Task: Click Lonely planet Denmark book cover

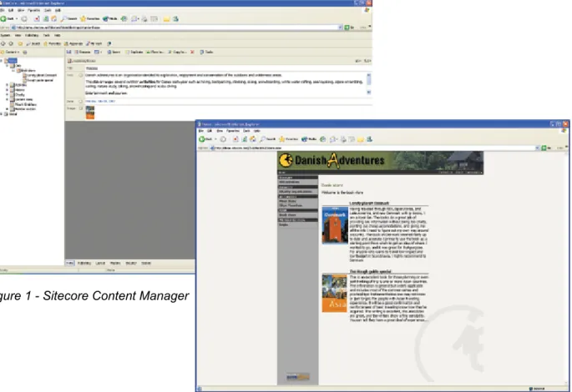Action: (335, 225)
